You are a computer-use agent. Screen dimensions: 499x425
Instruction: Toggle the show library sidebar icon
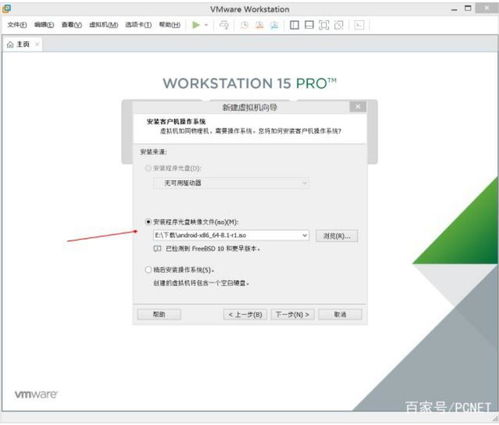294,25
